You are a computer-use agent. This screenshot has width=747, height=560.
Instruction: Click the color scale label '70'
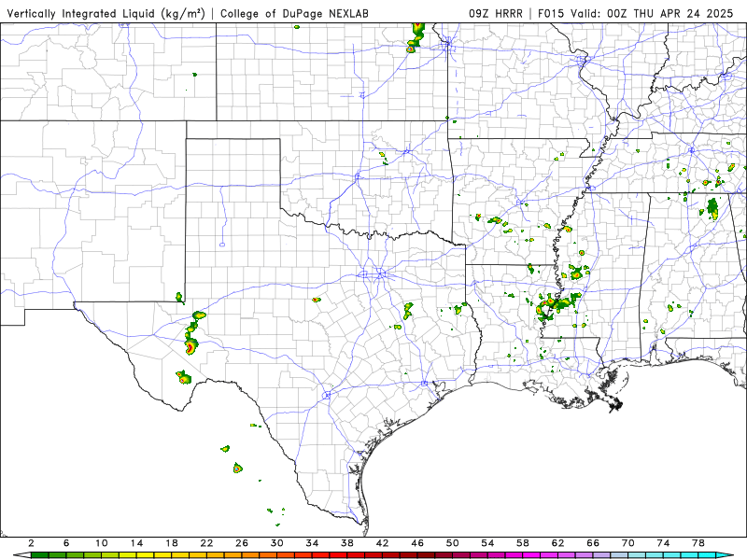pyautogui.click(x=628, y=543)
